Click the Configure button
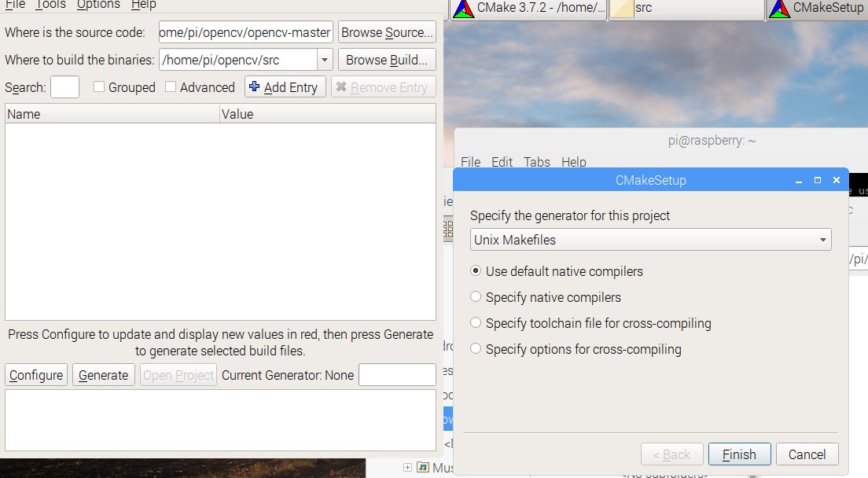Viewport: 868px width, 478px height. pos(36,375)
